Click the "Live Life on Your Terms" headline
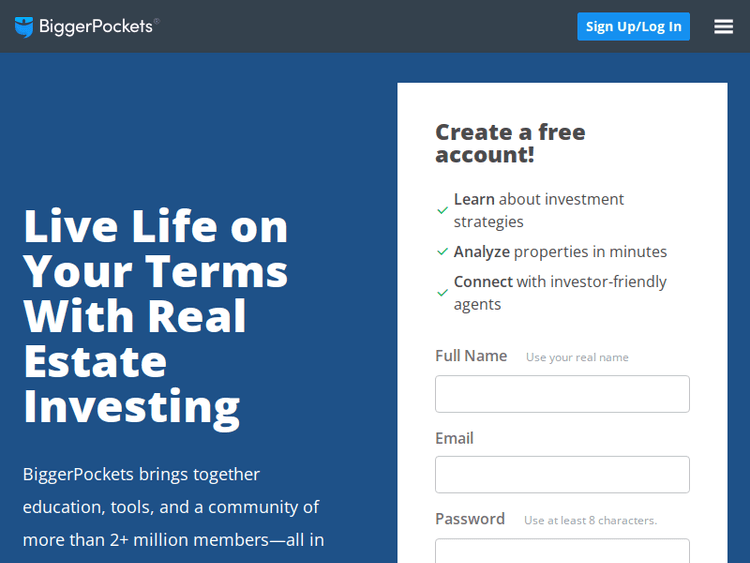 click(156, 315)
